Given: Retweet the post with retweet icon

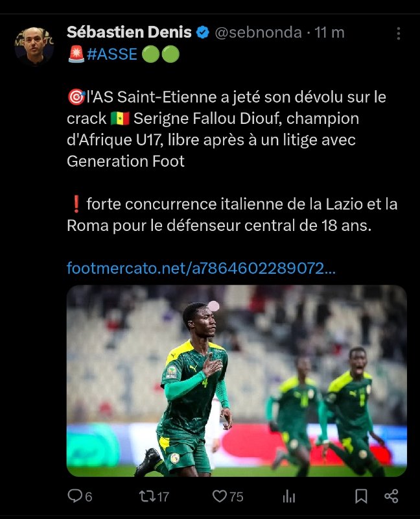Looking at the screenshot, I should pyautogui.click(x=147, y=496).
